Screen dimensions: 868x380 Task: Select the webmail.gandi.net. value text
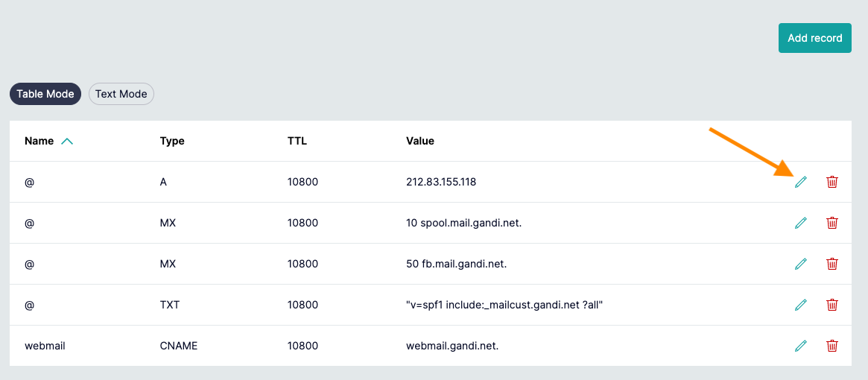[x=452, y=346]
